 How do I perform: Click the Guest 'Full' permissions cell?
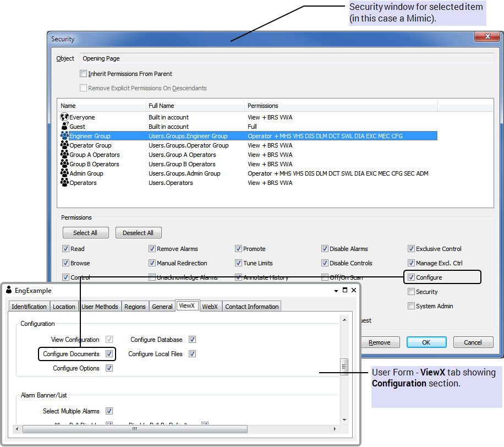click(252, 127)
